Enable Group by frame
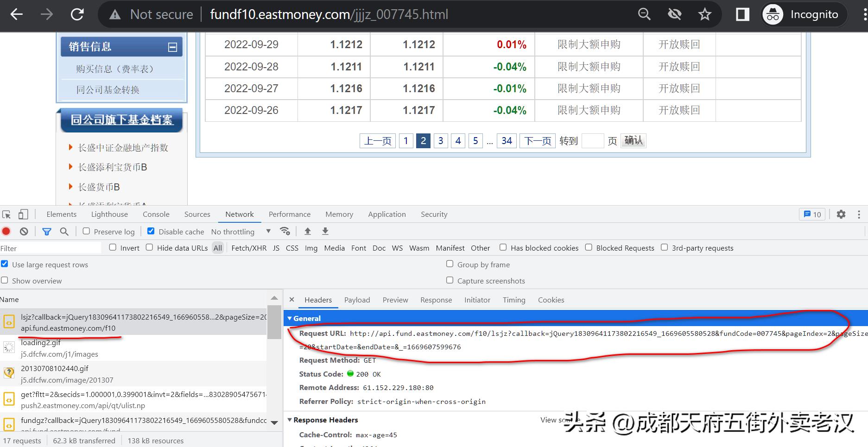868x447 pixels. pos(450,264)
